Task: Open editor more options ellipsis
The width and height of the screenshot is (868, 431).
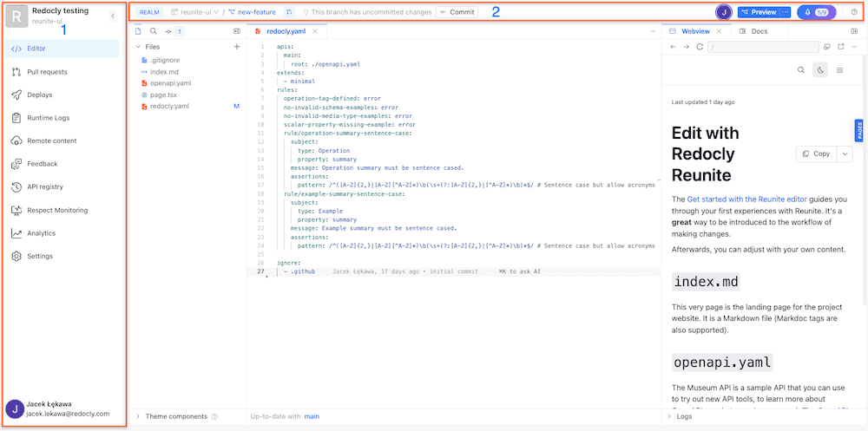Action: click(x=654, y=31)
